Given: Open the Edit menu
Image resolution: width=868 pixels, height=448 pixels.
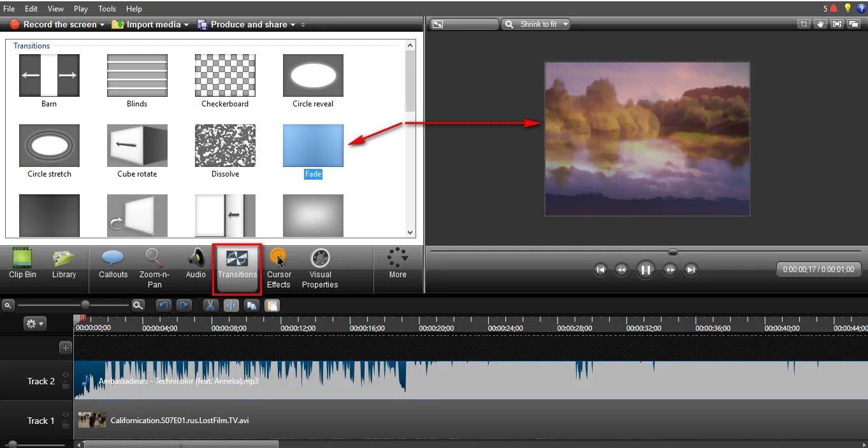Looking at the screenshot, I should click(x=31, y=9).
